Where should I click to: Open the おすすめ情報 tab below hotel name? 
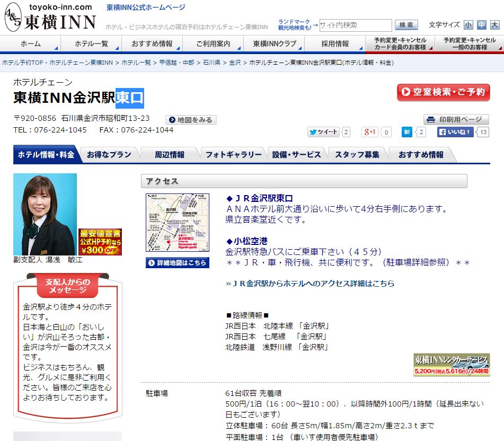[x=421, y=155]
